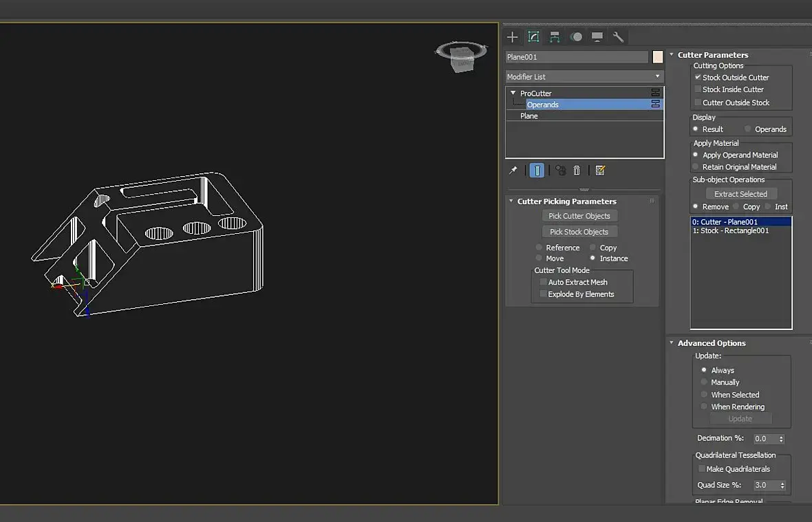This screenshot has height=522, width=812.
Task: Enable Stock Inside Cutter checkbox
Action: pyautogui.click(x=698, y=89)
